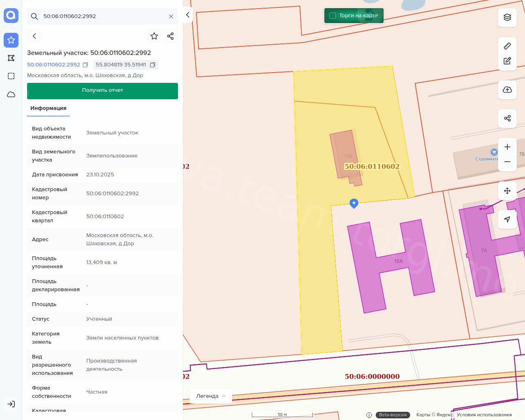Activate the draw/edit tool on map

point(507,61)
